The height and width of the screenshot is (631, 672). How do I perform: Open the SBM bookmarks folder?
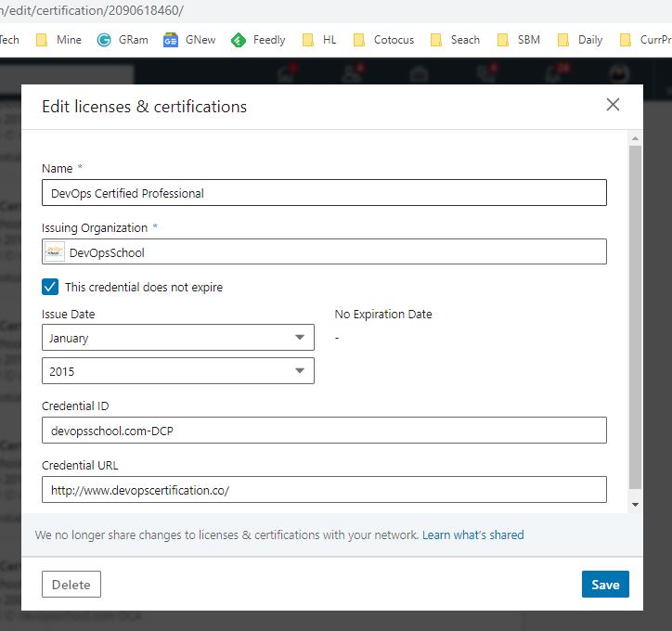(519, 40)
